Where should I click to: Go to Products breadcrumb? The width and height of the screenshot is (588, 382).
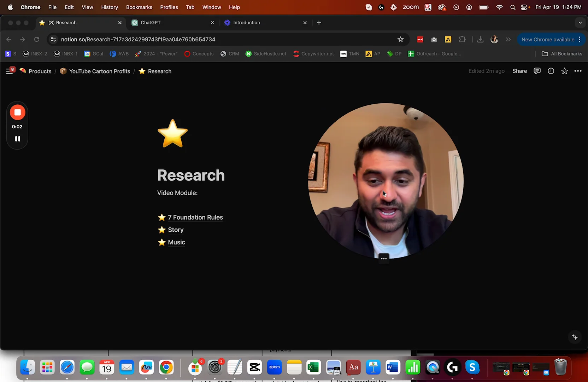35,71
